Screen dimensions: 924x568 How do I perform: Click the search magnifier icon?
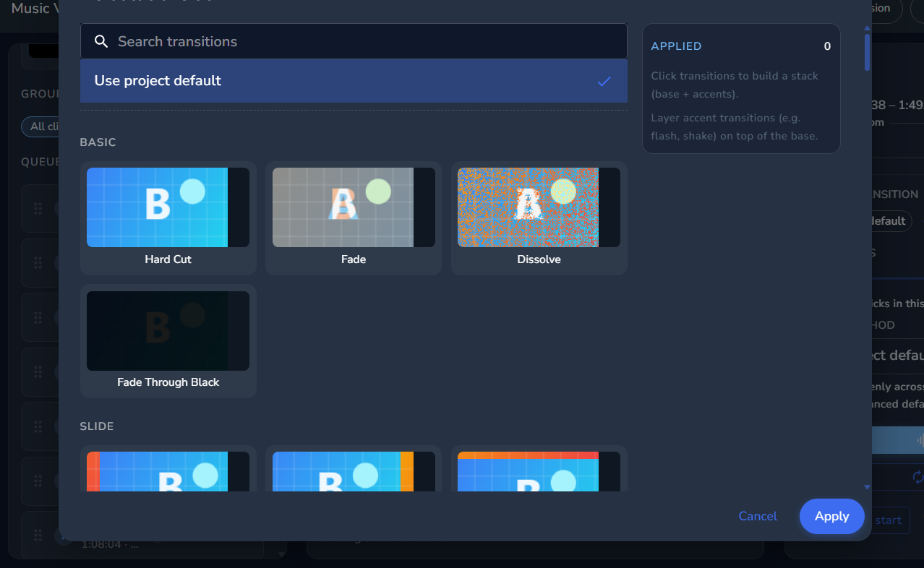click(101, 41)
